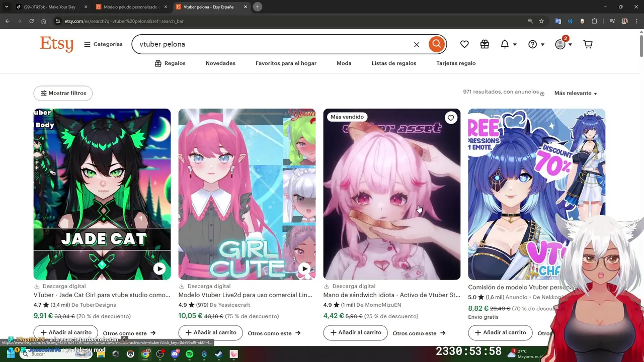Add MomoMizuEN listing to cart
This screenshot has width=644, height=362.
pos(356,332)
